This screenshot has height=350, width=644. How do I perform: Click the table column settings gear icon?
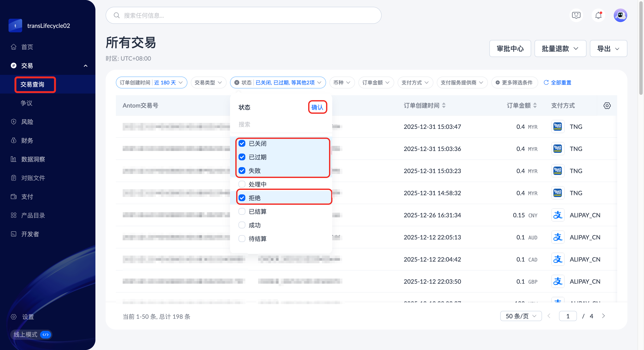607,106
